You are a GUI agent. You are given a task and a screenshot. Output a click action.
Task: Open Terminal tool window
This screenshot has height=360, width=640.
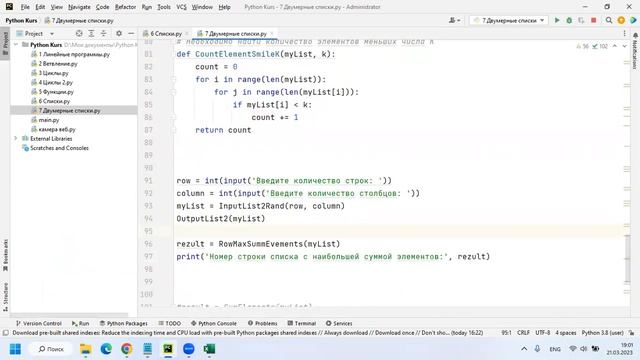tap(302, 323)
